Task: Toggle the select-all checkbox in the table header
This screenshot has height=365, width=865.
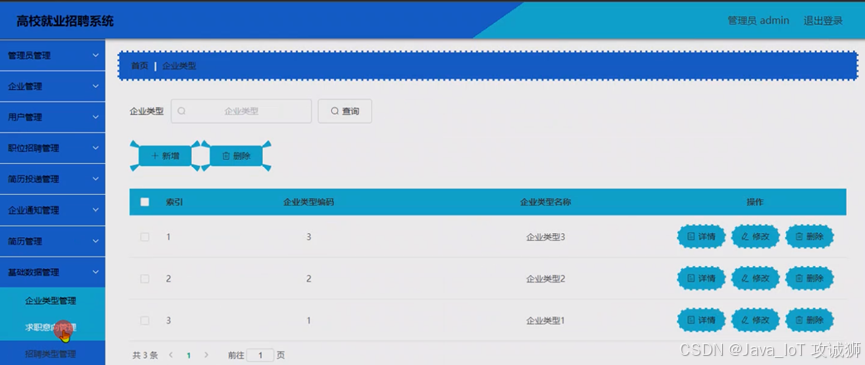Action: pos(145,202)
